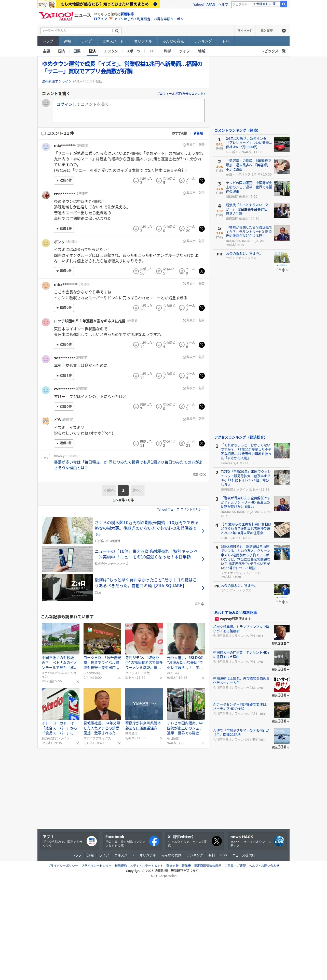Open settings gear icon near 購入履歴
This screenshot has width=327, height=980.
pyautogui.click(x=284, y=31)
